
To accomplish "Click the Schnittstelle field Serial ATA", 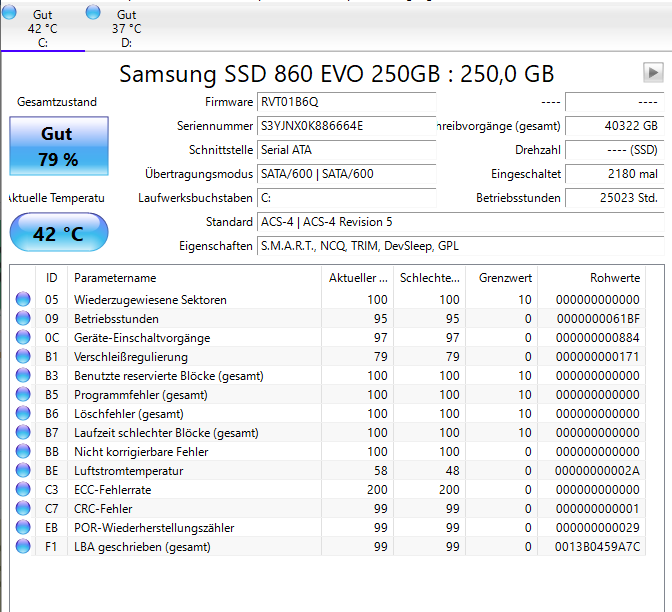I will coord(346,150).
